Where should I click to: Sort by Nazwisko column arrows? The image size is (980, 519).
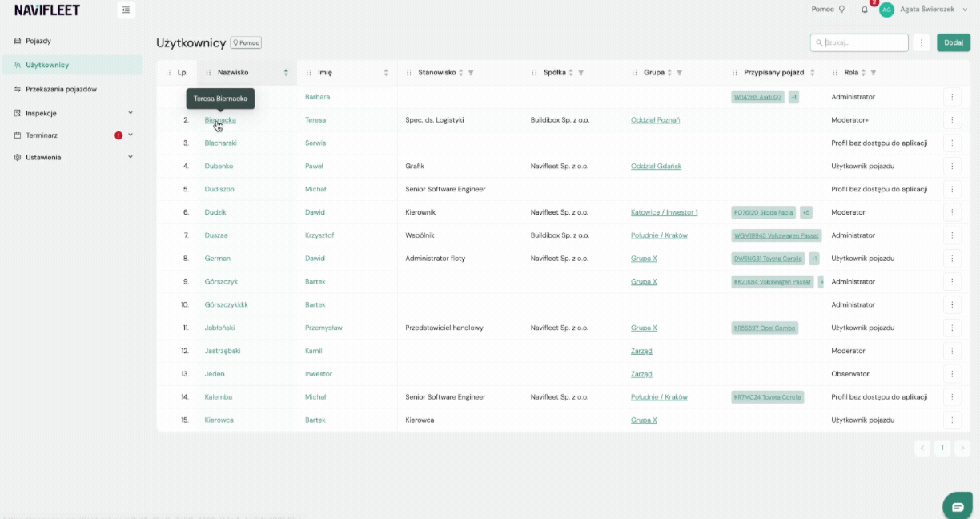(286, 73)
